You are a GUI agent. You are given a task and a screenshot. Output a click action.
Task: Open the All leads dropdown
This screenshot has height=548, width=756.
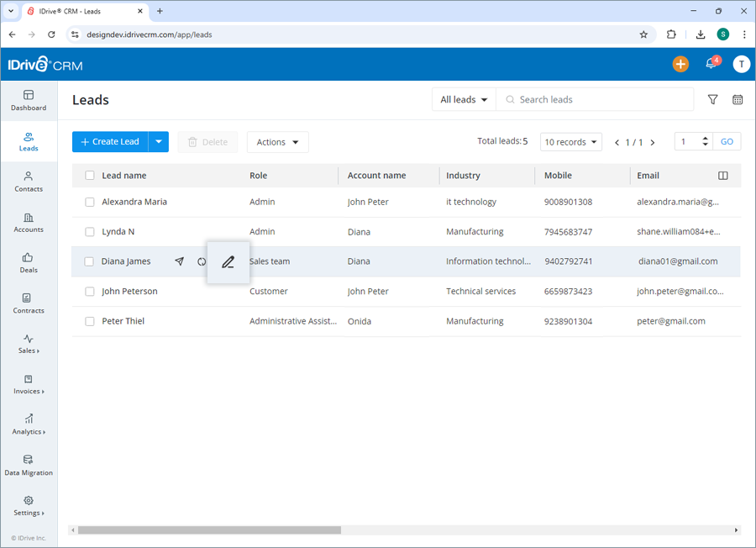tap(463, 99)
